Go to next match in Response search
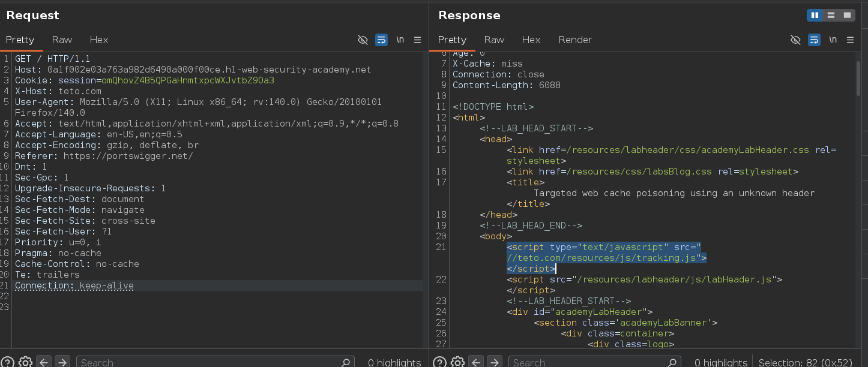The image size is (868, 367). [495, 362]
